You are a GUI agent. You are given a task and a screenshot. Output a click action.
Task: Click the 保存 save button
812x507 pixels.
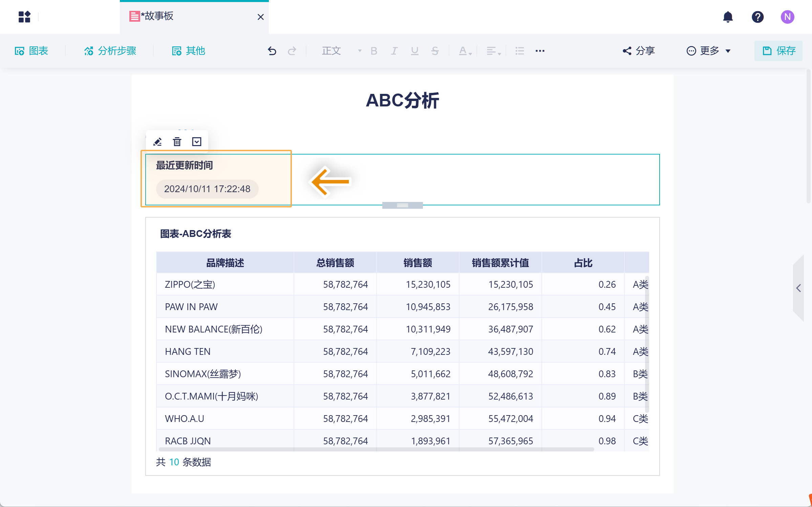pyautogui.click(x=778, y=51)
